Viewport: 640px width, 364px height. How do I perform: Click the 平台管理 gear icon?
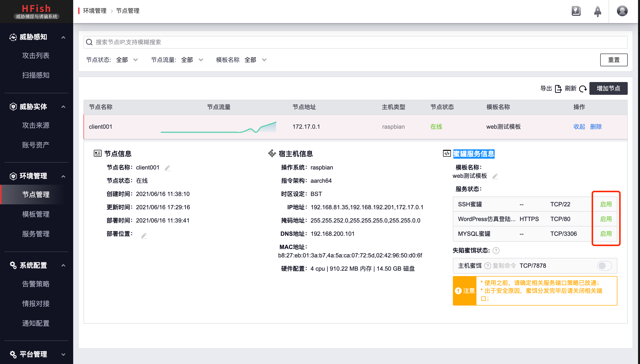13,354
